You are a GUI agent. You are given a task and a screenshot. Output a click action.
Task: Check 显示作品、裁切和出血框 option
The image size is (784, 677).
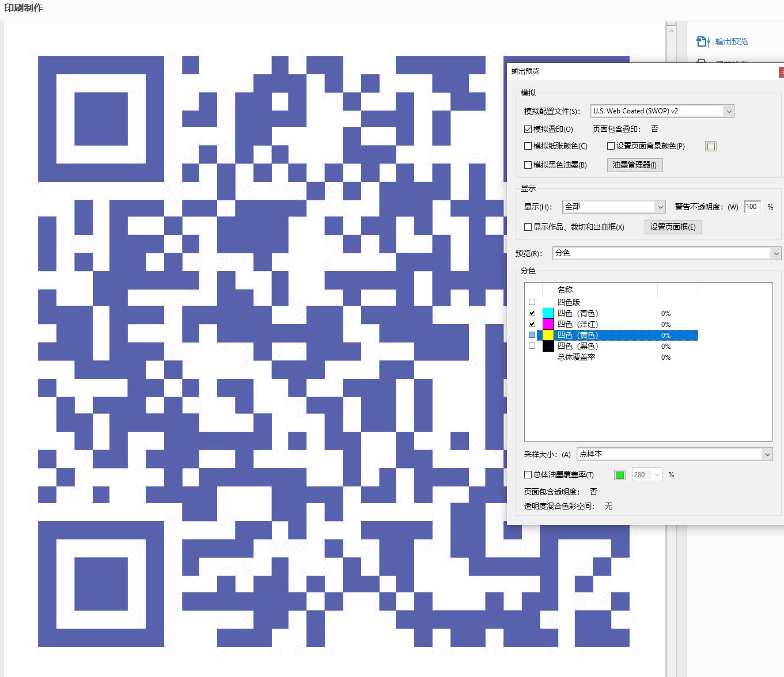(528, 227)
